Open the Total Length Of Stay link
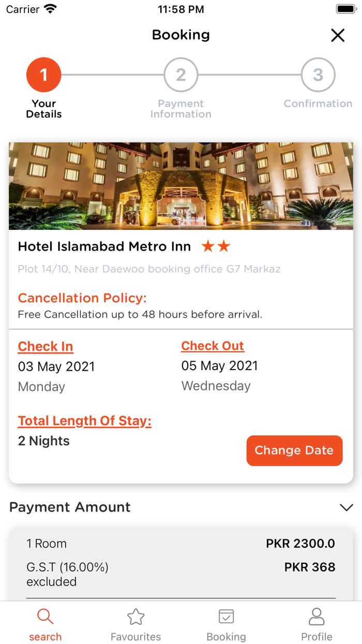The width and height of the screenshot is (362, 644). pyautogui.click(x=84, y=421)
